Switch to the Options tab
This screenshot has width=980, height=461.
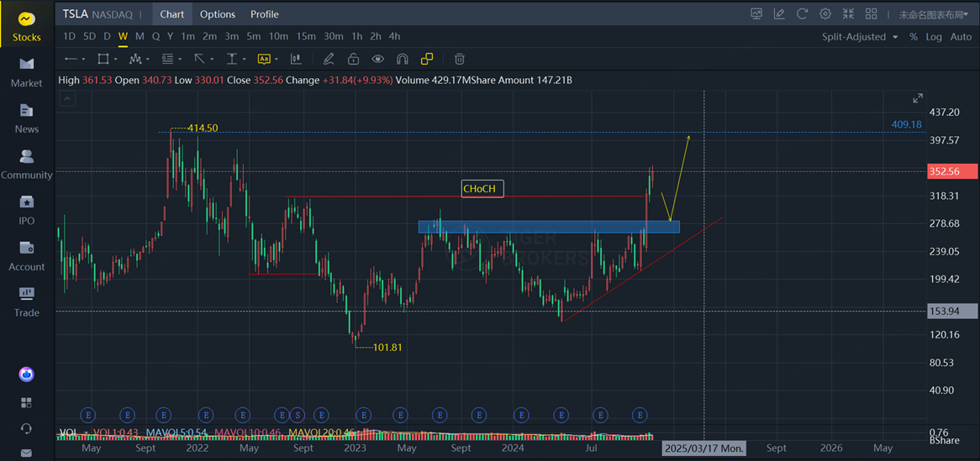point(218,13)
